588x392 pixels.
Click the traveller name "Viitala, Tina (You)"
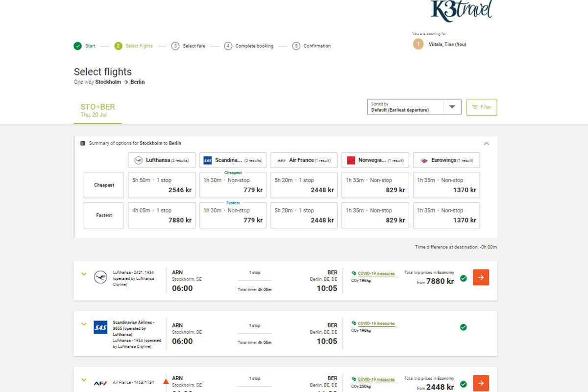[x=448, y=45]
